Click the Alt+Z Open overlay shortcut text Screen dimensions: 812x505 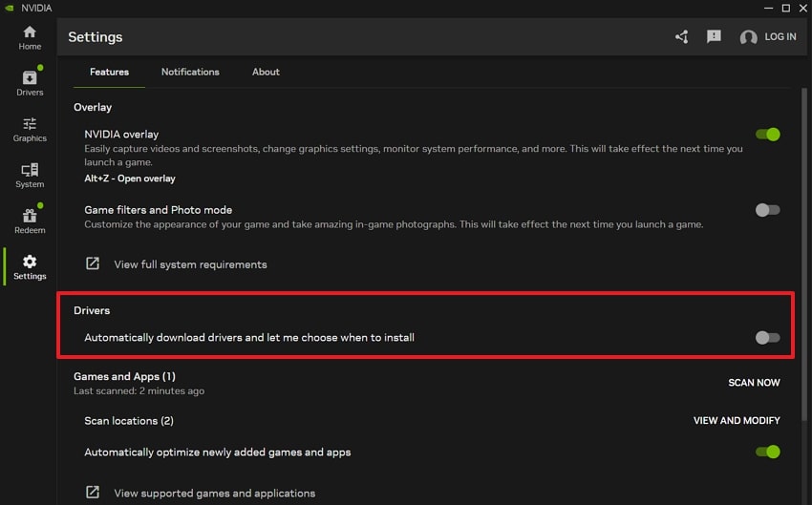130,179
